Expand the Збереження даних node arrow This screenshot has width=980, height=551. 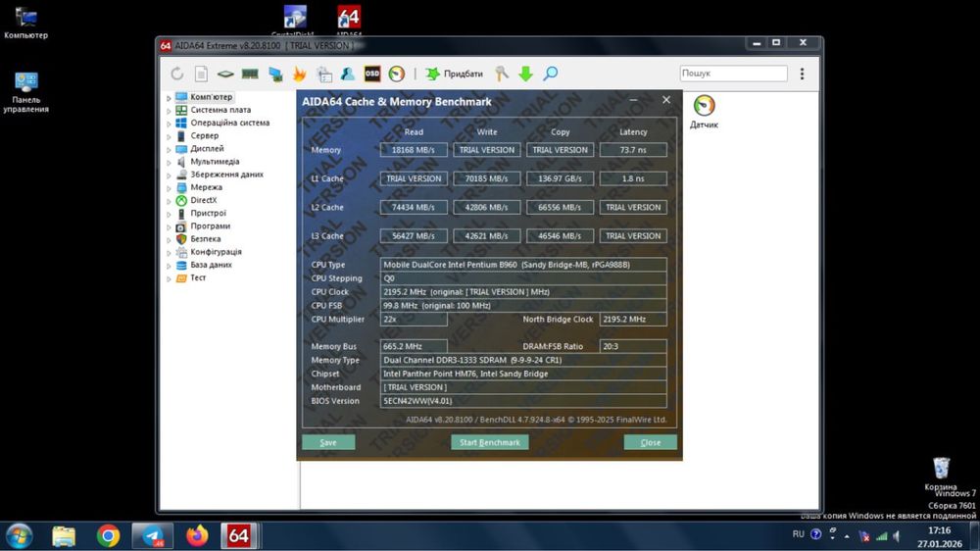pos(169,175)
